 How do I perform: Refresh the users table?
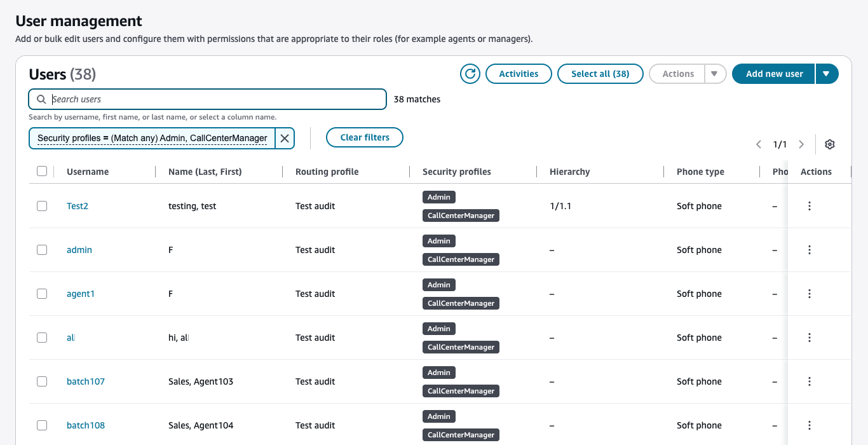pos(470,74)
